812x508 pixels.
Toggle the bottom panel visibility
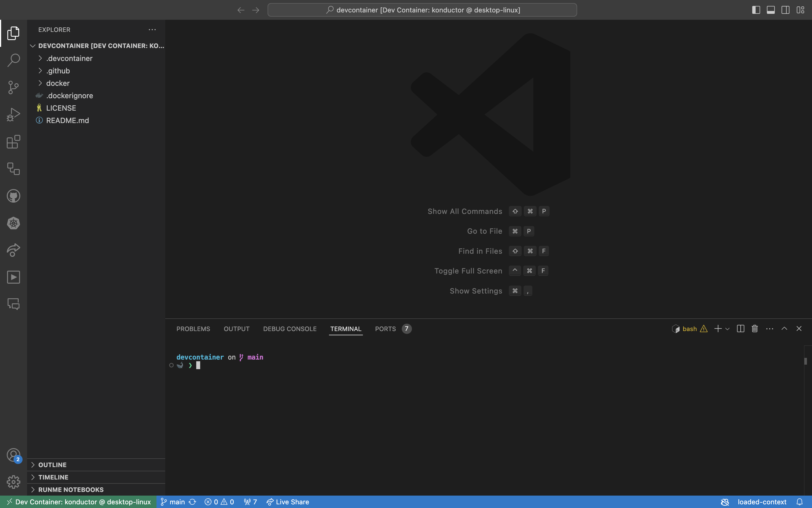tap(771, 10)
